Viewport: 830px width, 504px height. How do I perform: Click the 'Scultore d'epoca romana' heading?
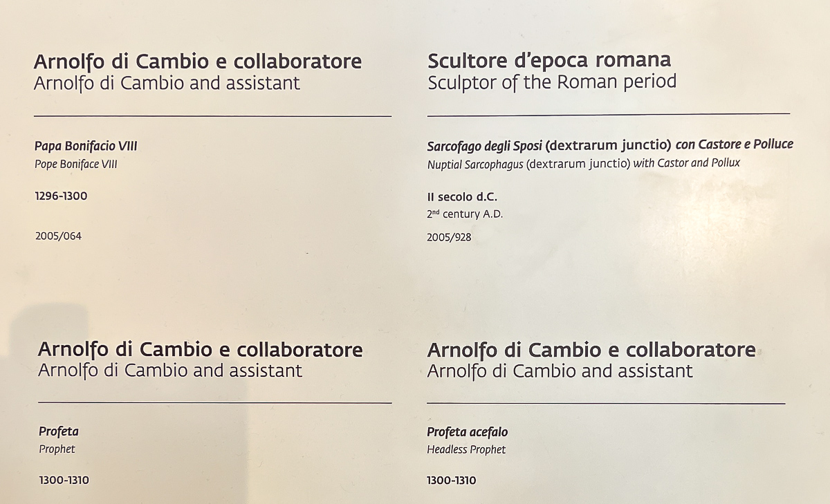(x=549, y=61)
